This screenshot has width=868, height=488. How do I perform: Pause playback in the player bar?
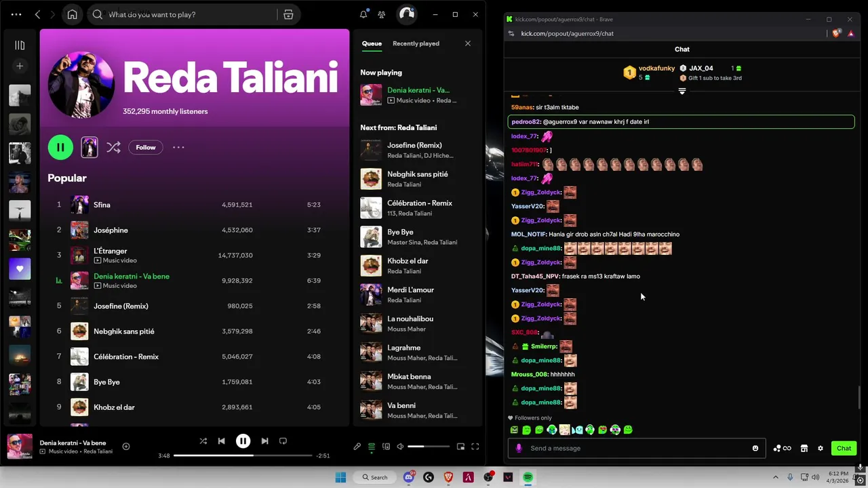pos(243,441)
